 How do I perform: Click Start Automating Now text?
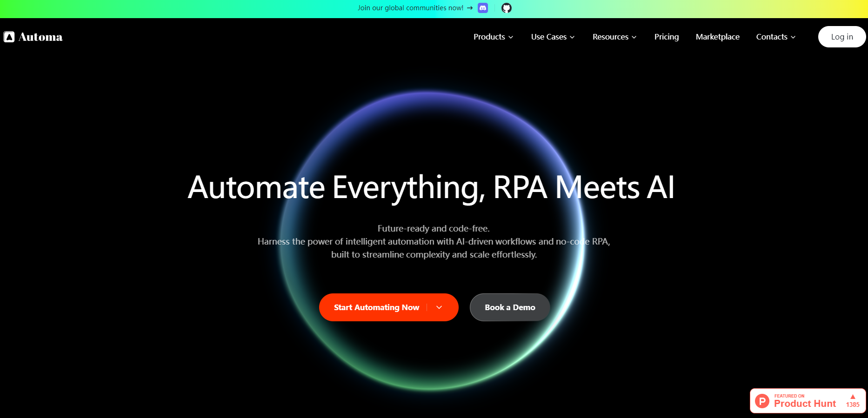[376, 307]
